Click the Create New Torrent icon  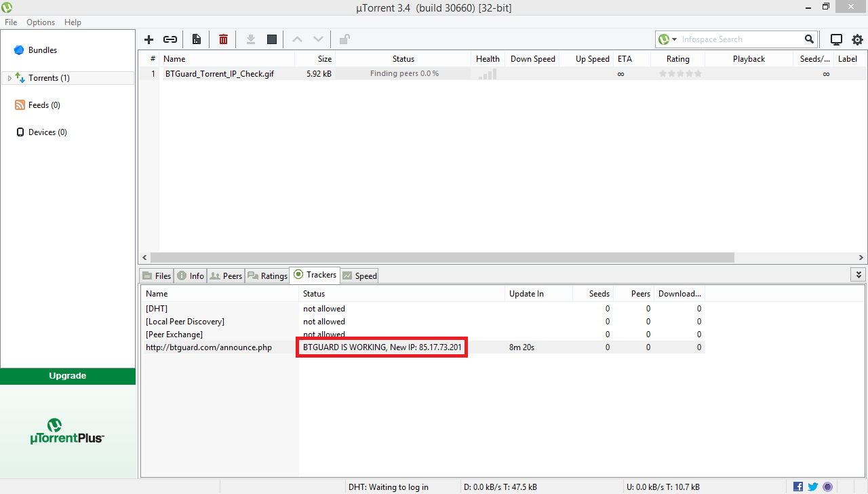tap(196, 39)
